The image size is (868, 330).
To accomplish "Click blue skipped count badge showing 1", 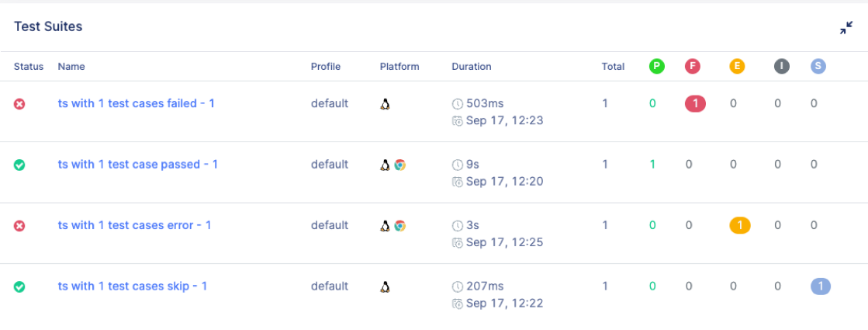I will point(820,287).
